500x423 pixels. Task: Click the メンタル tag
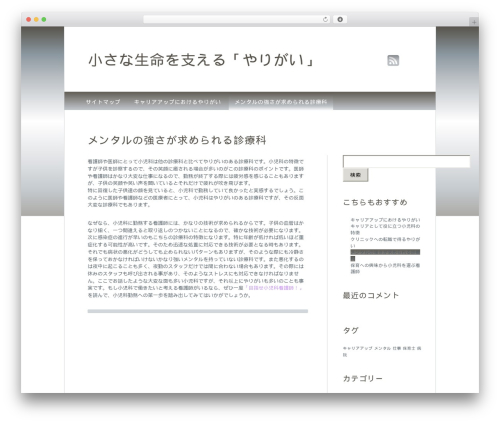click(x=382, y=348)
